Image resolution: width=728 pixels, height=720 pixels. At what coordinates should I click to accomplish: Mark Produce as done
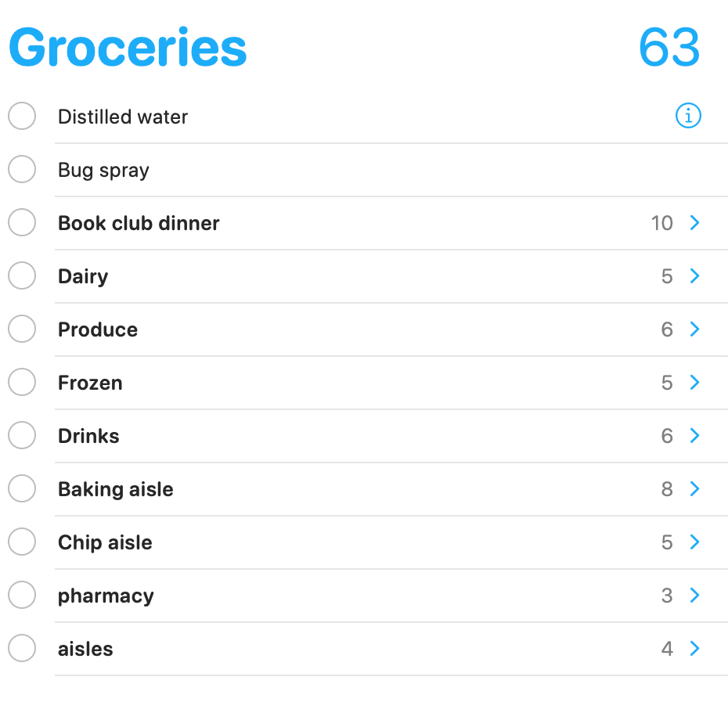pos(22,329)
